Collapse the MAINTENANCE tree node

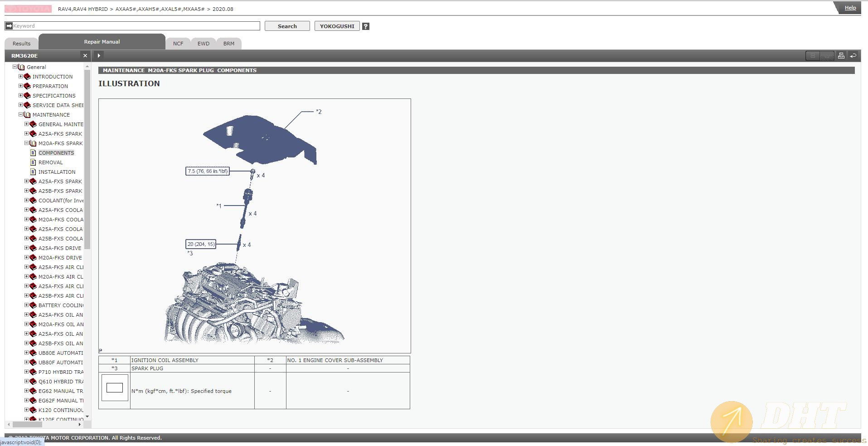(20, 114)
